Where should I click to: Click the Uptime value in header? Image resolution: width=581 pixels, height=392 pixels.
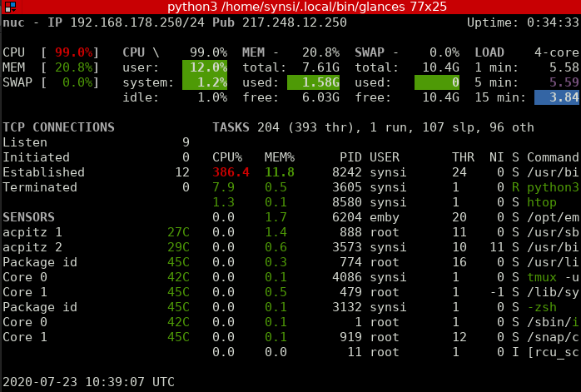coord(553,22)
